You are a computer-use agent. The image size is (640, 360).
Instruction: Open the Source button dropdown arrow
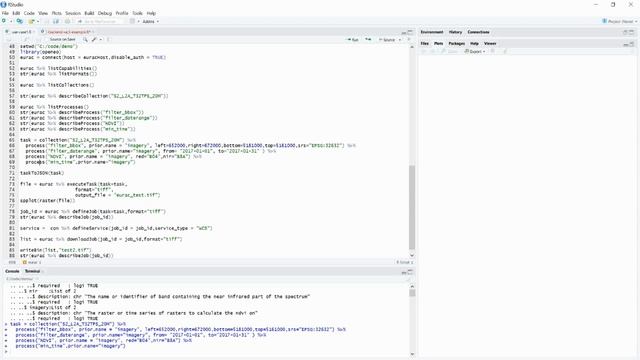click(x=400, y=40)
